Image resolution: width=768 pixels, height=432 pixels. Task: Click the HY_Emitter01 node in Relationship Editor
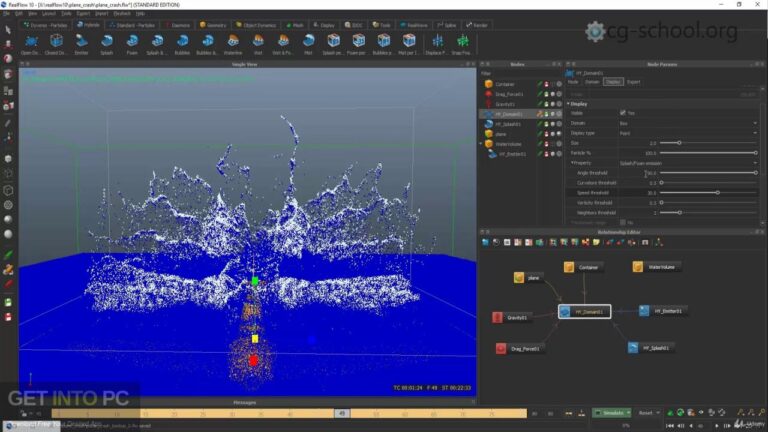[x=662, y=311]
